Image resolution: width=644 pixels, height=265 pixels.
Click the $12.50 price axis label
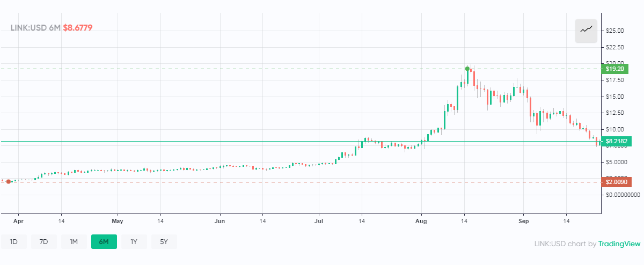coord(614,113)
